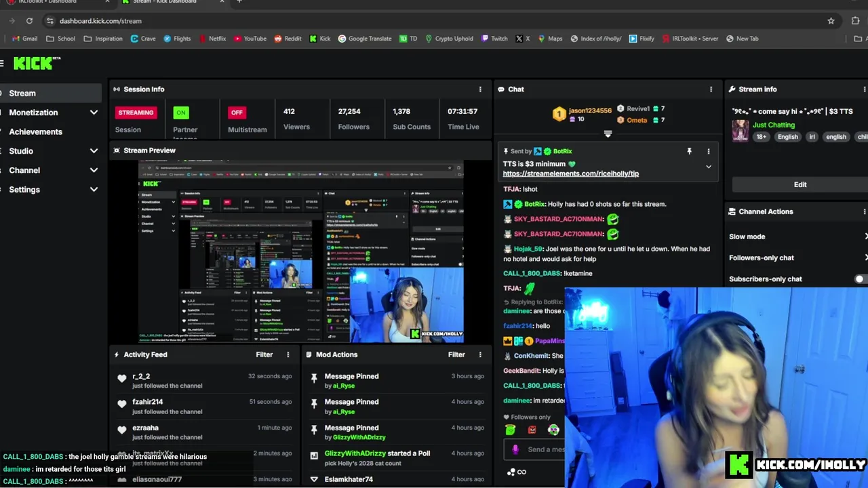Click the infinity points icon under chat input
This screenshot has height=488, width=868.
pyautogui.click(x=521, y=472)
